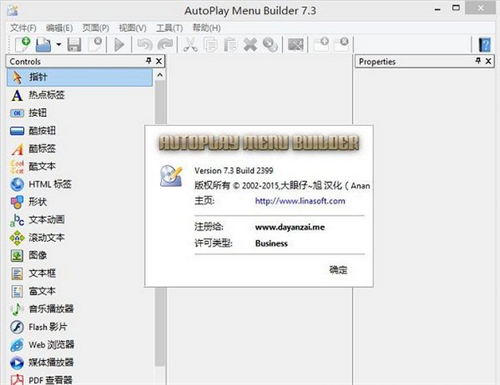Select the PDF 查看器 control
The width and height of the screenshot is (500, 385).
pos(80,379)
